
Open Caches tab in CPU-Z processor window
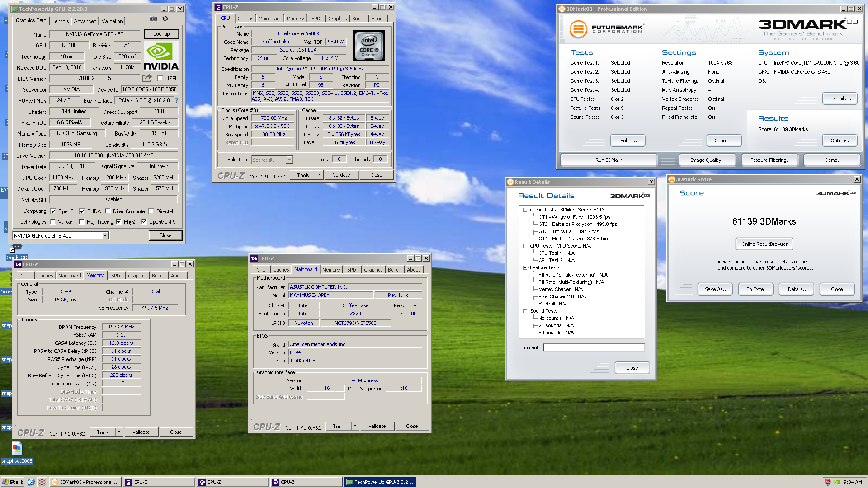[245, 19]
